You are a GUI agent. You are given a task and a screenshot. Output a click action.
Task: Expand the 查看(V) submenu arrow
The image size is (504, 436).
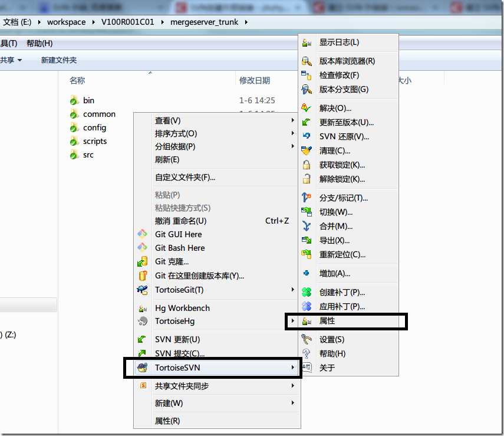point(292,120)
